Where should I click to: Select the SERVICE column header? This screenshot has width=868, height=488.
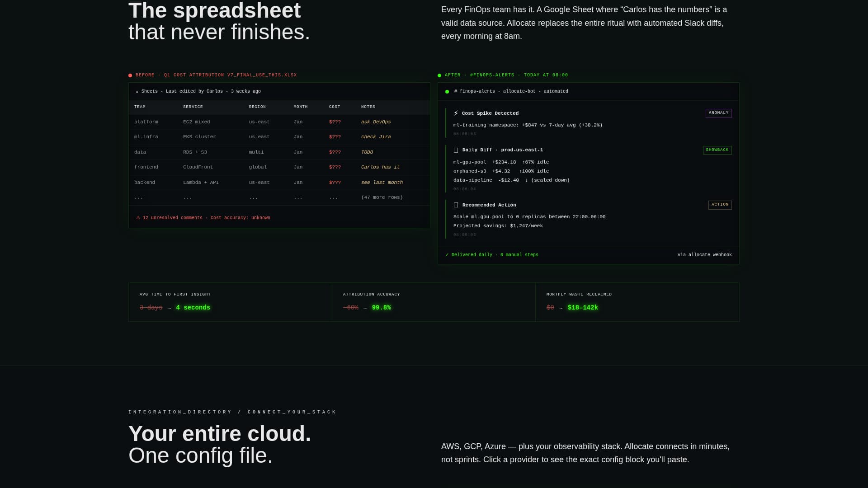click(193, 107)
